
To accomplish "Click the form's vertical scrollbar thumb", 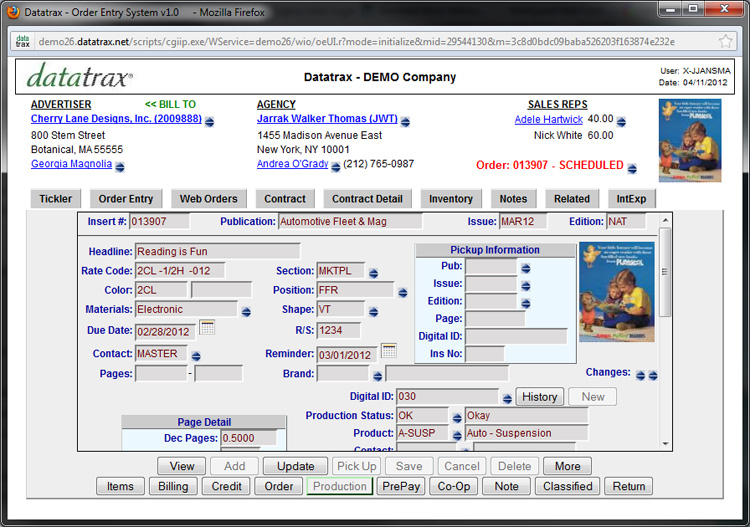I will click(x=665, y=272).
